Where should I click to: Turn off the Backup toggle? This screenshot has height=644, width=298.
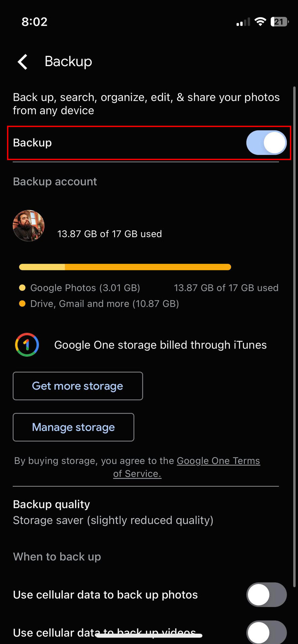(x=266, y=143)
